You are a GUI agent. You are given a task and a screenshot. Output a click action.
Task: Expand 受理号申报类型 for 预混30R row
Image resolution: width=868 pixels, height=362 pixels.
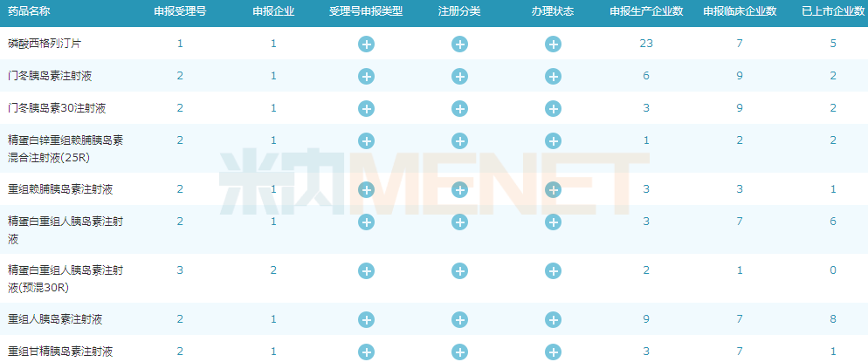pyautogui.click(x=366, y=270)
